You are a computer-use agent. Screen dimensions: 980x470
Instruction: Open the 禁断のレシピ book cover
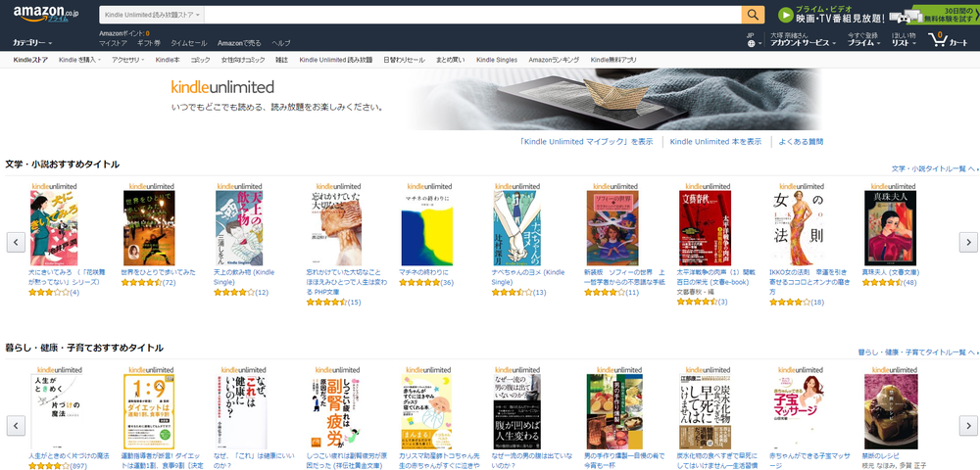pyautogui.click(x=891, y=411)
